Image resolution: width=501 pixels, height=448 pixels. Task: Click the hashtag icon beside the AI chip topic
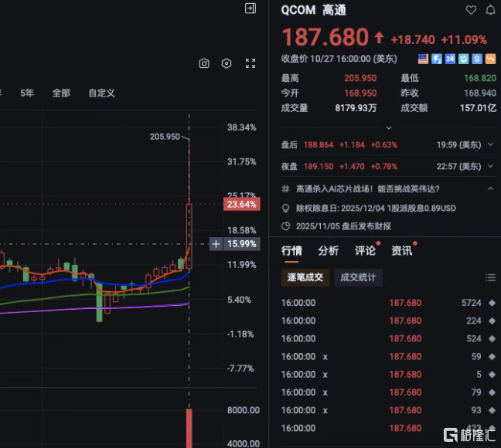(x=285, y=188)
